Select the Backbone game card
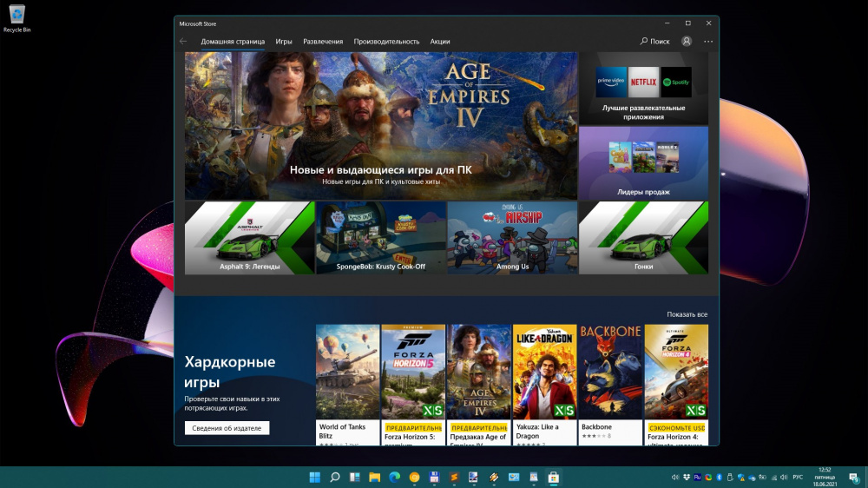This screenshot has width=868, height=488. pyautogui.click(x=611, y=384)
